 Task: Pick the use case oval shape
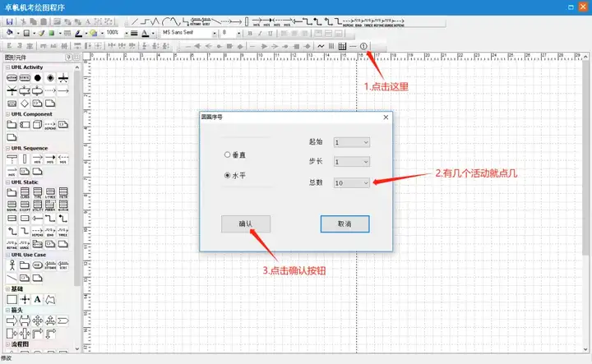37,265
